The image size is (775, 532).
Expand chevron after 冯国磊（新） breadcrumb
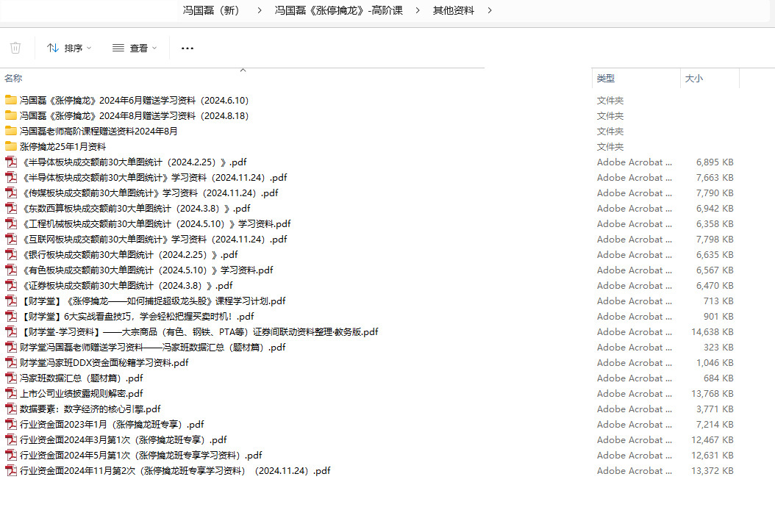click(260, 10)
